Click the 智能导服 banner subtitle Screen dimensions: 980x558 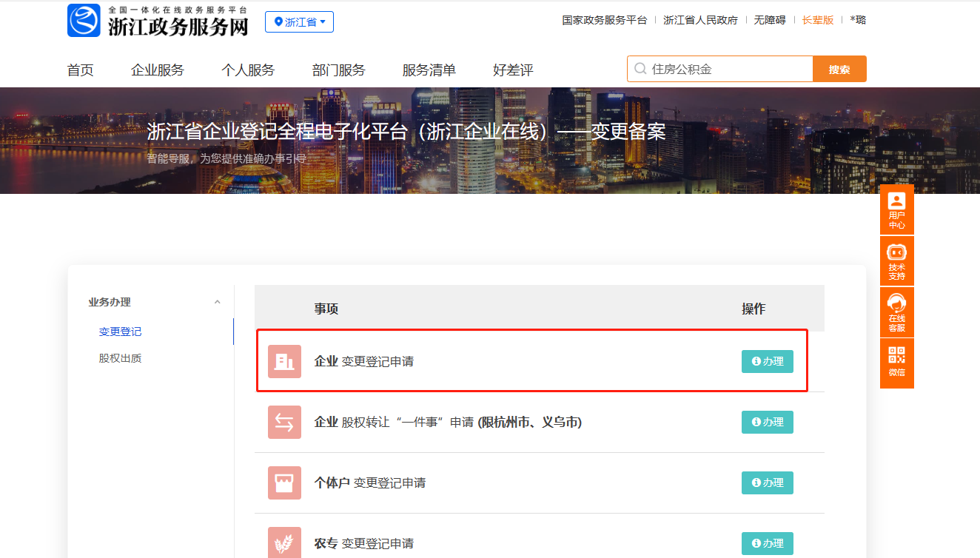pos(226,158)
